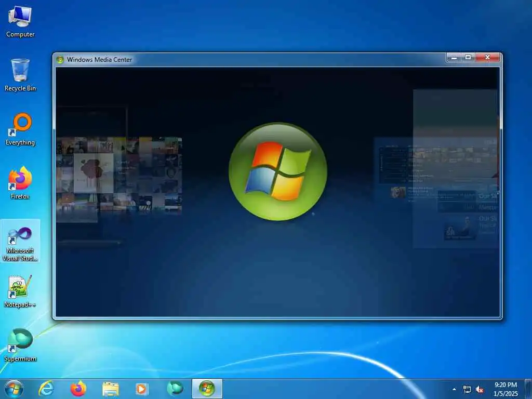Click the Windows Start orb
532x399 pixels.
[14, 389]
